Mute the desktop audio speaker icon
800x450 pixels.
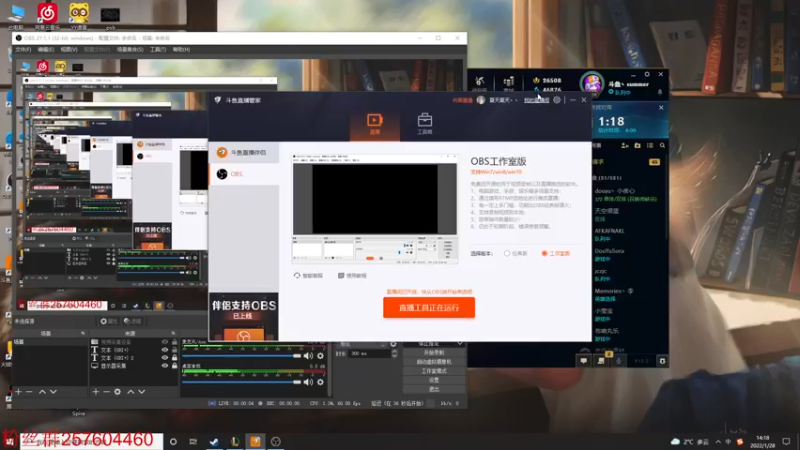pyautogui.click(x=308, y=382)
